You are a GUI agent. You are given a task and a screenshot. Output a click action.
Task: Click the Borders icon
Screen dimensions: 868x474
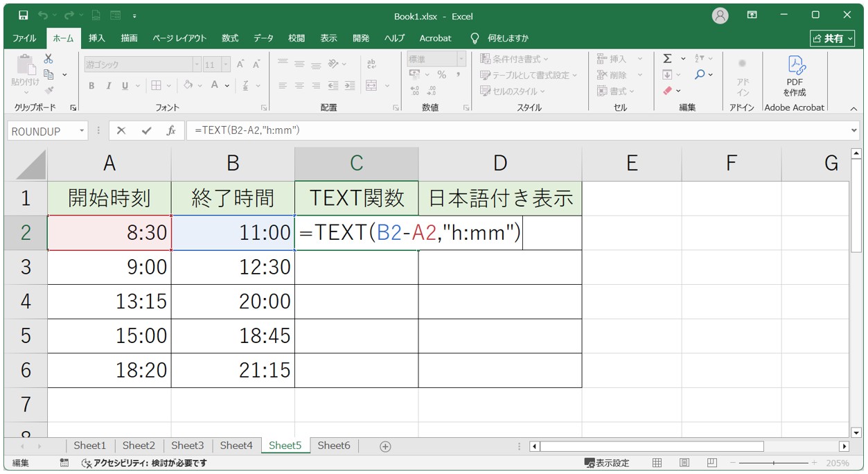(x=156, y=86)
